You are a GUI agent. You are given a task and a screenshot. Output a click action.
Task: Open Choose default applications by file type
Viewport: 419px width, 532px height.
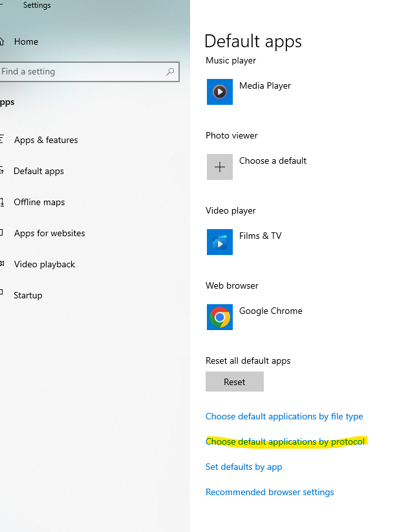point(284,416)
